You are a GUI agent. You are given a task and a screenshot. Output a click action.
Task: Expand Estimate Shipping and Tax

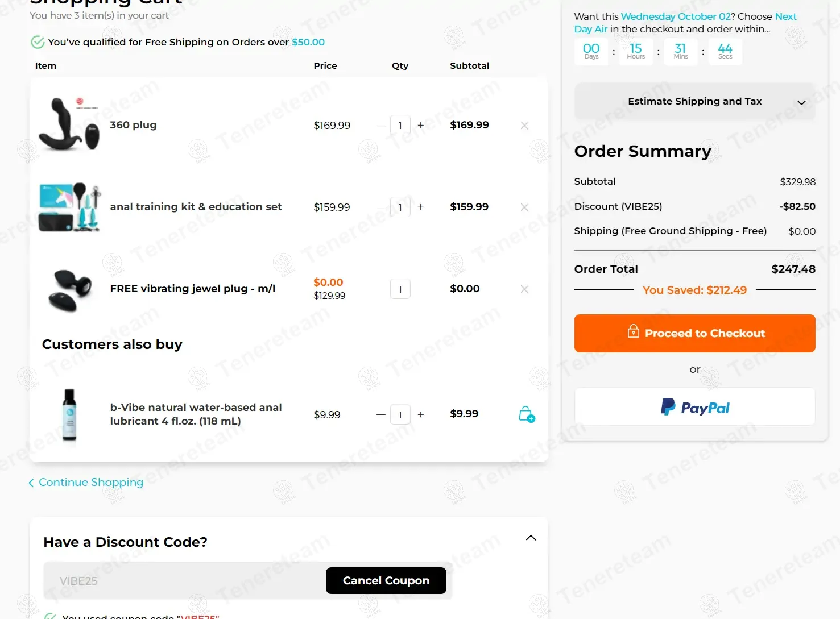pos(694,102)
